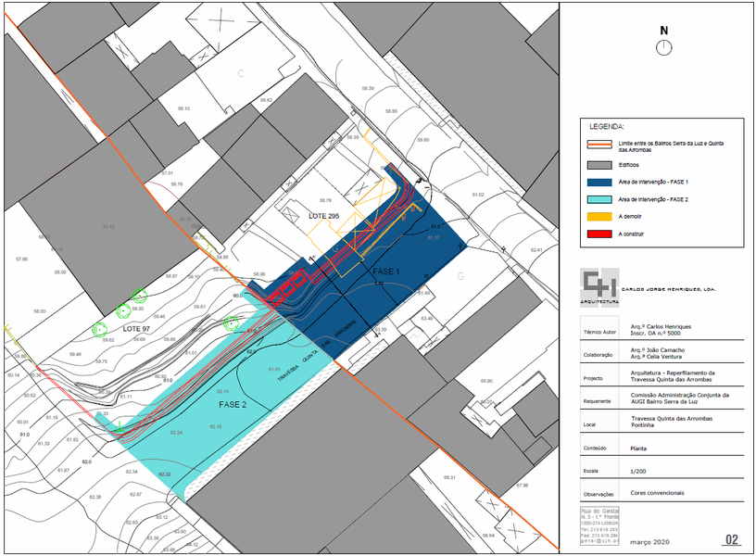This screenshot has height=556, width=756.
Task: Select the cyan FASE 2 legend swatch
Action: [599, 199]
